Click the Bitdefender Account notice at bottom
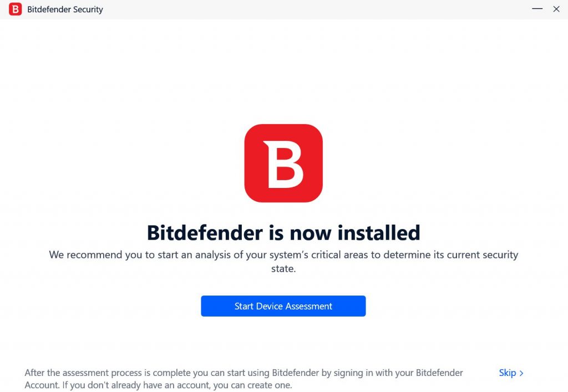 tap(244, 378)
